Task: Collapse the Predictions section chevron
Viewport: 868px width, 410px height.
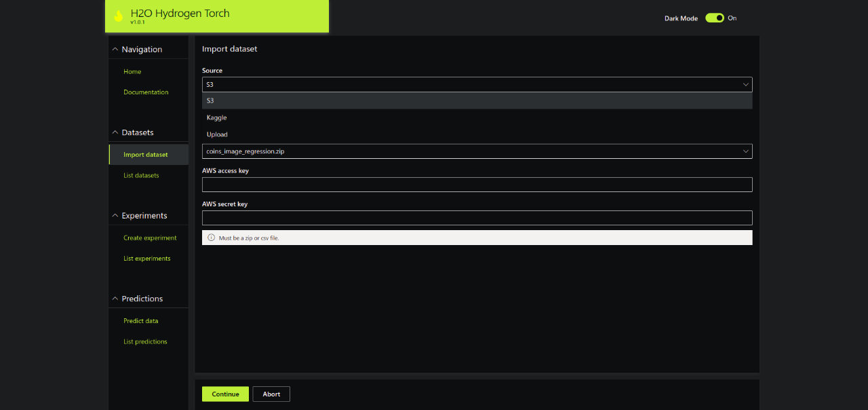Action: [x=115, y=299]
